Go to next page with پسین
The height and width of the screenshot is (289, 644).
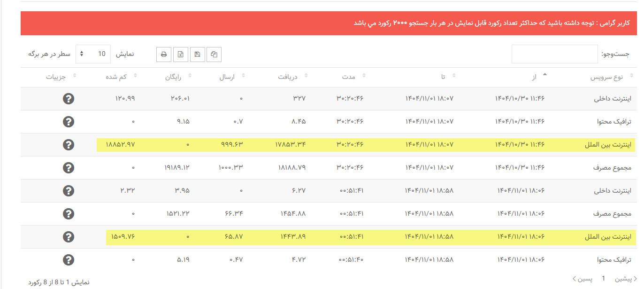coord(582,279)
